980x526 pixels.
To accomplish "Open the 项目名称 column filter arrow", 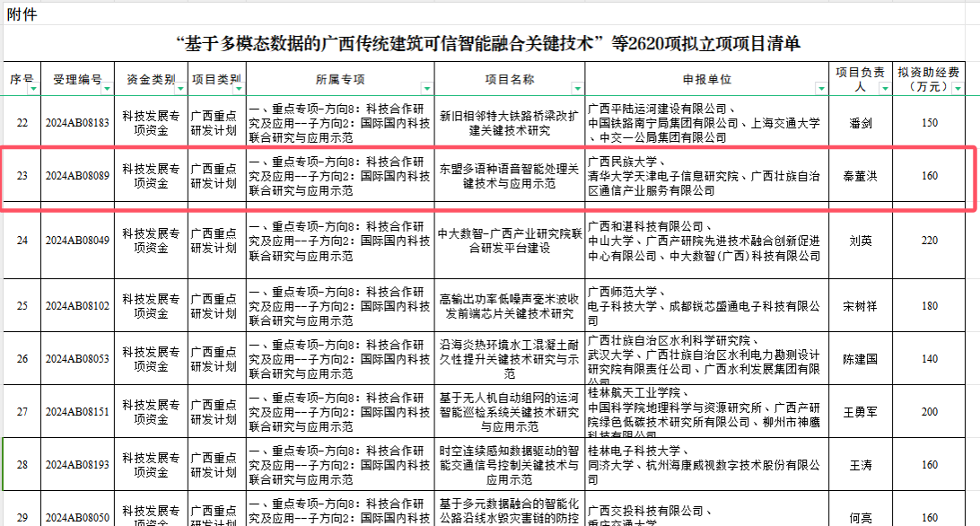I will click(578, 88).
